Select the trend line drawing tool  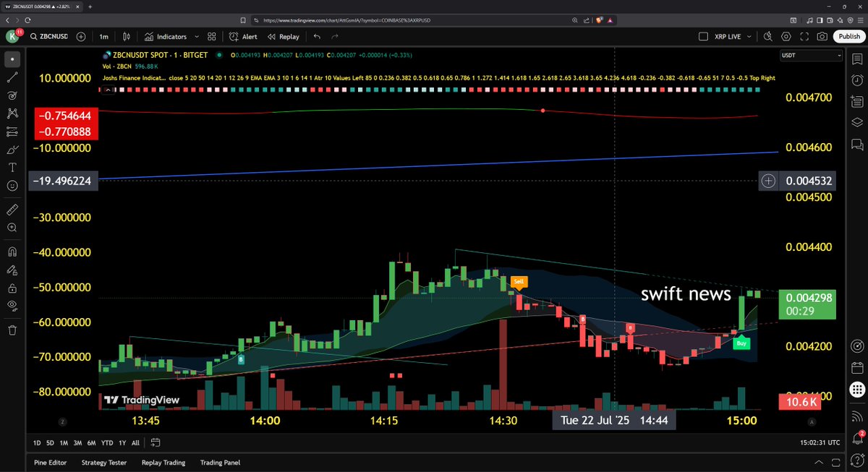click(12, 77)
